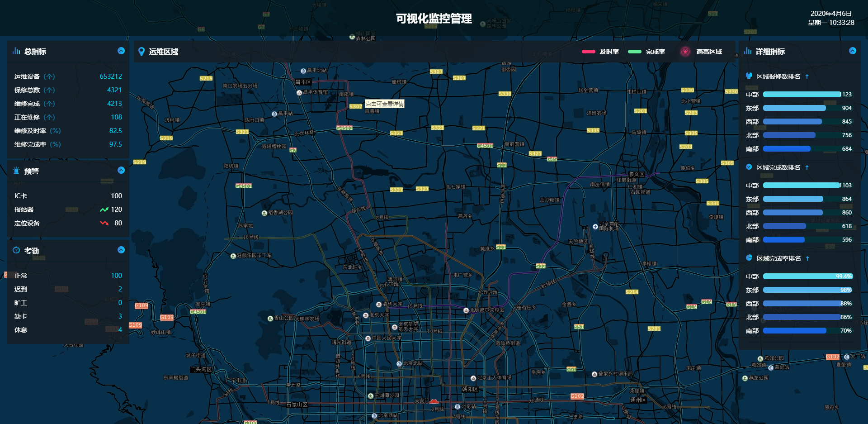Click the 玉渊潭公园 map marker
868x424 pixels.
(x=371, y=396)
